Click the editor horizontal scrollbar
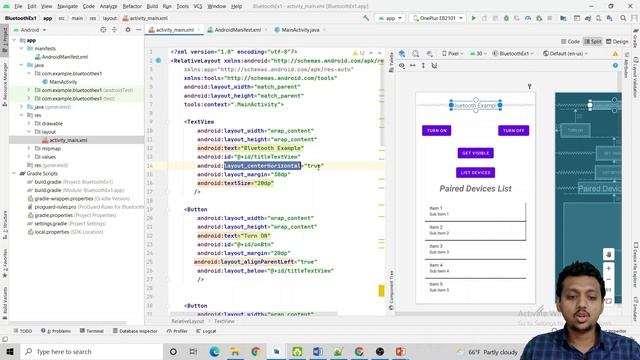Viewport: 640px width, 360px height. pyautogui.click(x=254, y=314)
